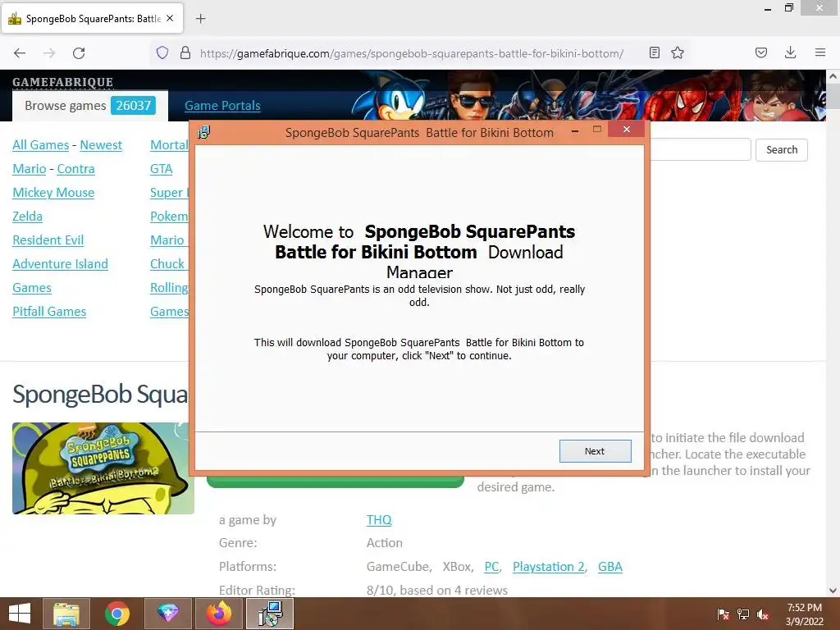Click the GAMEFABRIQUE site logo
This screenshot has height=630, width=840.
pos(62,82)
